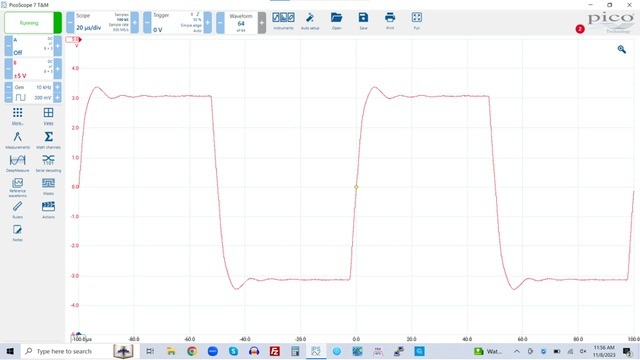This screenshot has height=360, width=640.
Task: Increase the scope timebase with plus
Action: click(134, 22)
